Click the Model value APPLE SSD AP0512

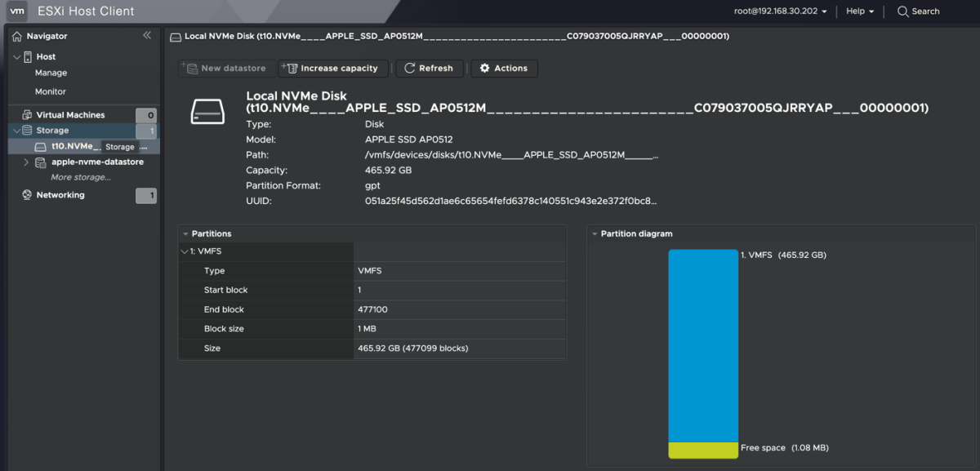tap(408, 140)
